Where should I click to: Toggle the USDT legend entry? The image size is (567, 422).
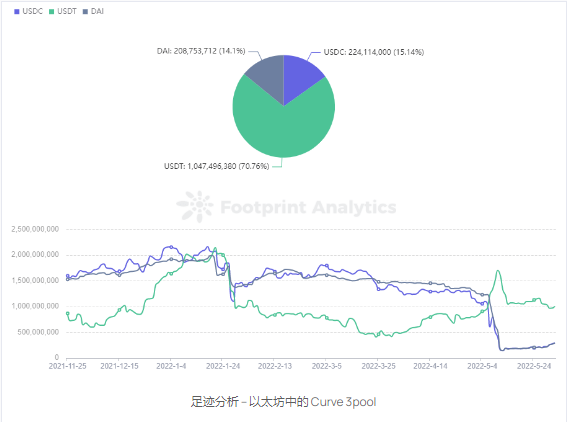63,11
